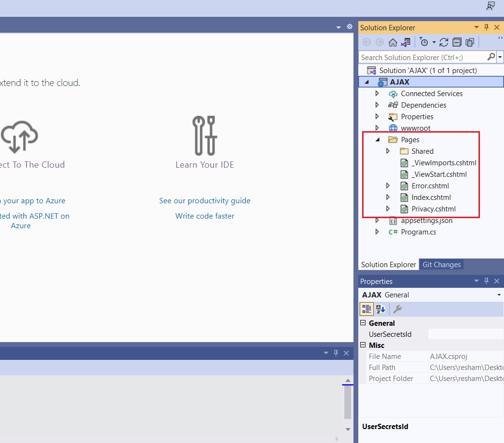The width and height of the screenshot is (504, 443).
Task: Collapse the Pages folder
Action: [378, 140]
